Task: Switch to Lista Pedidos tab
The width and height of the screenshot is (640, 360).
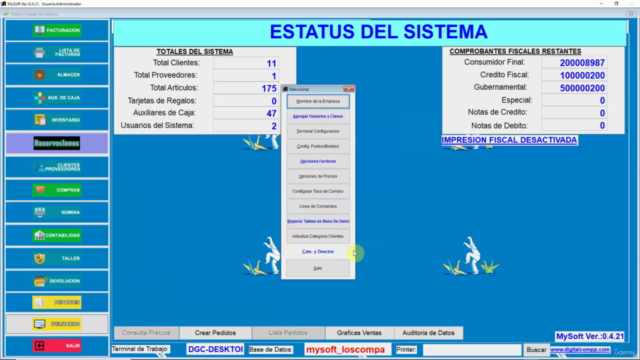Action: coord(288,333)
